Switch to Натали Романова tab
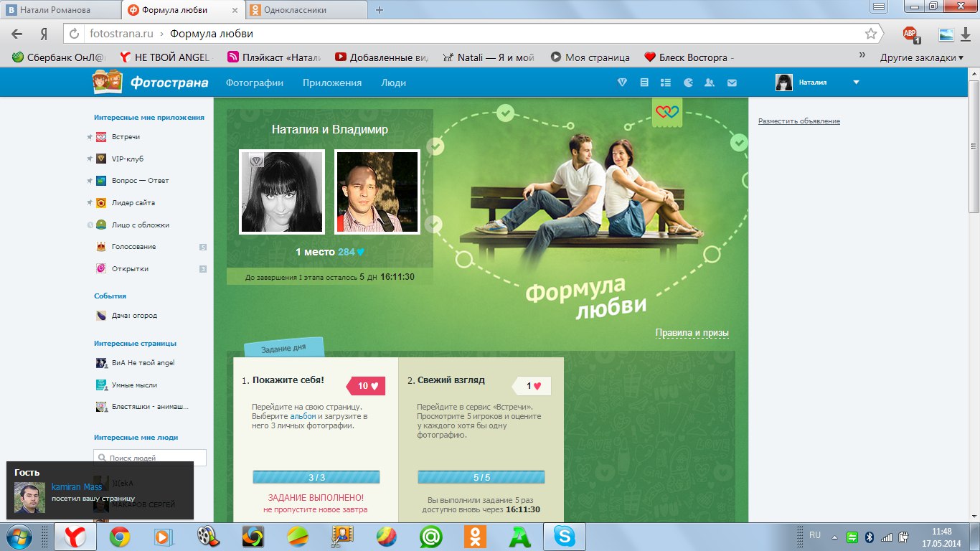This screenshot has height=551, width=980. click(x=60, y=10)
